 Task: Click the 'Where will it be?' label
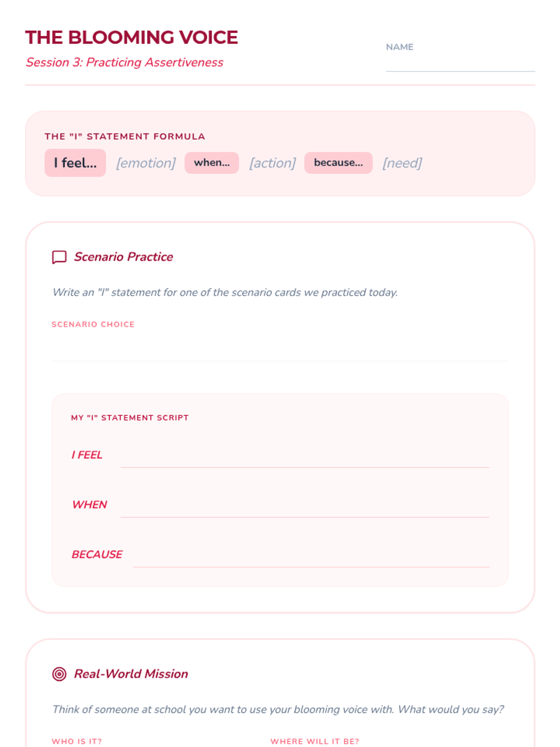[x=315, y=741]
